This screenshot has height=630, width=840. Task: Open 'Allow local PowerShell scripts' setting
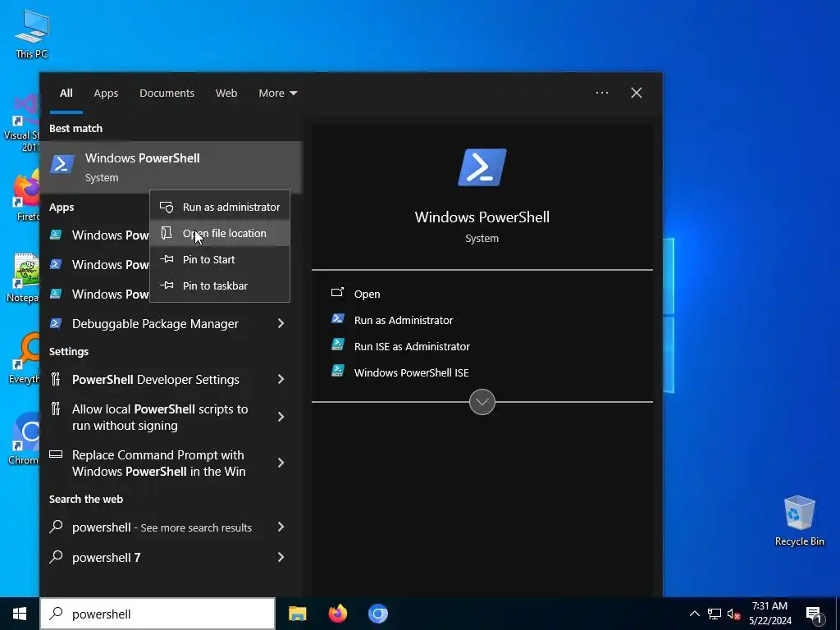pyautogui.click(x=161, y=417)
